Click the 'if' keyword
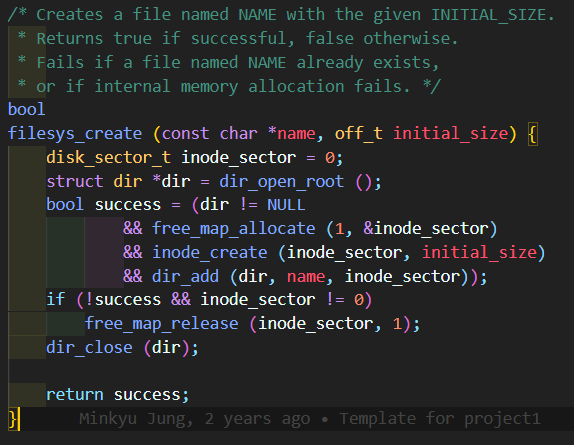Screen dimensions: 574x445 point(56,300)
